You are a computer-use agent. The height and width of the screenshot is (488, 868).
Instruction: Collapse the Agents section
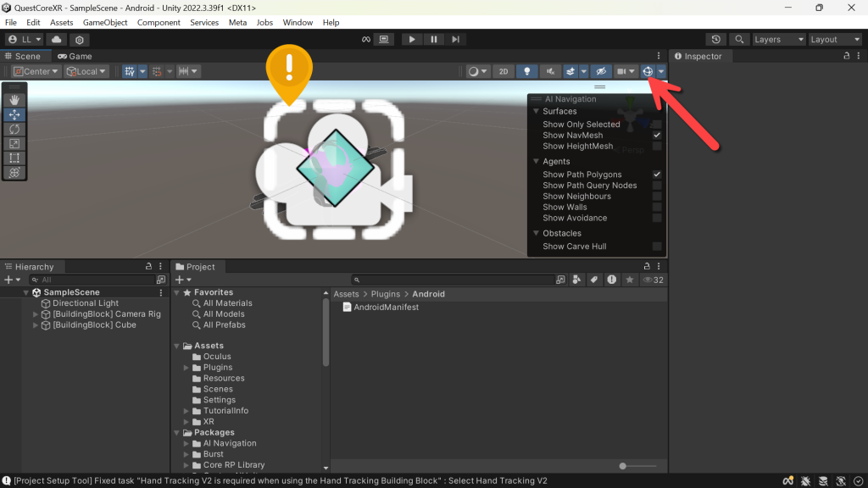[536, 162]
